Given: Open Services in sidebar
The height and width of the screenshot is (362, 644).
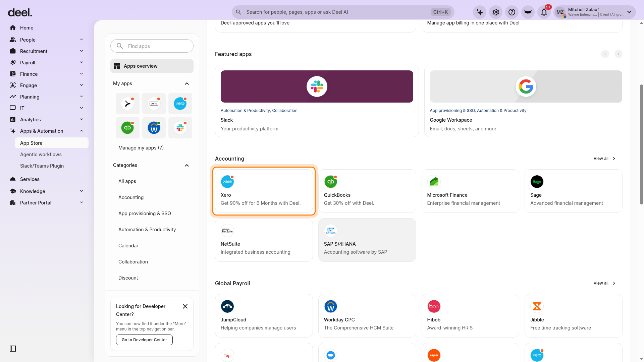Looking at the screenshot, I should pyautogui.click(x=47, y=179).
